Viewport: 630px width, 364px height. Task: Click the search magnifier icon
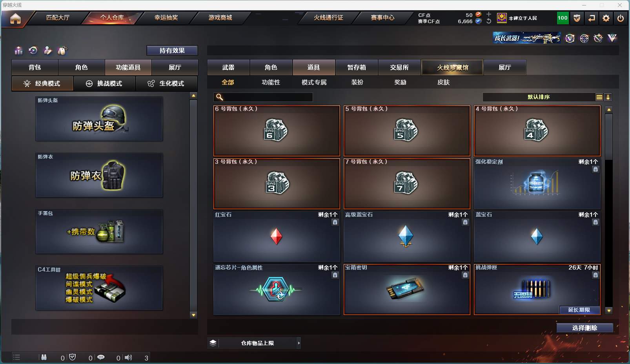220,97
